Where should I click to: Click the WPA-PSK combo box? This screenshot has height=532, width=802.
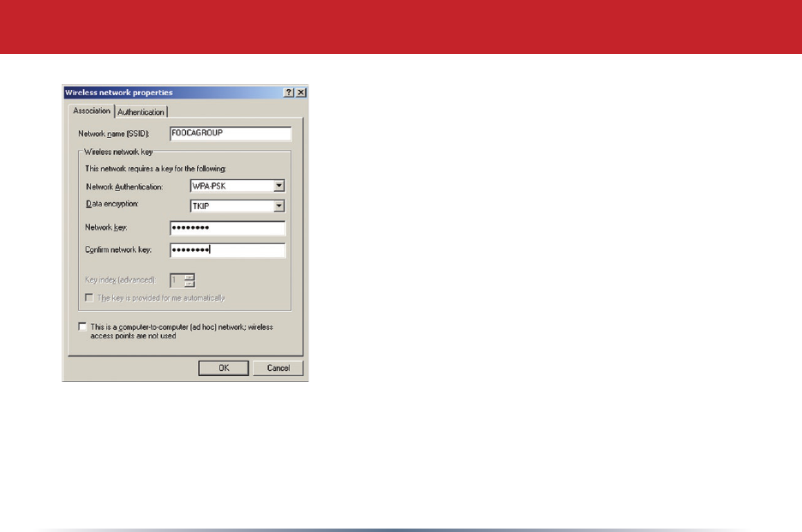point(237,186)
